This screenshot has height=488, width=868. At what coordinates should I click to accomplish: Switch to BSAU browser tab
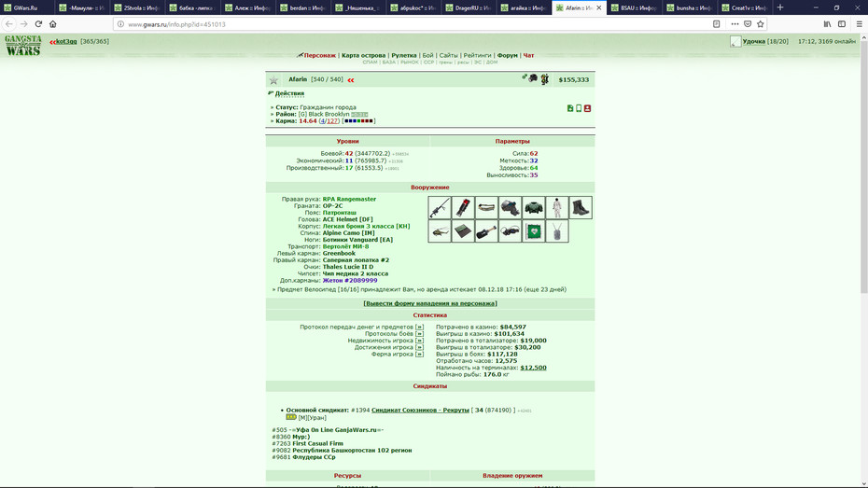point(635,7)
